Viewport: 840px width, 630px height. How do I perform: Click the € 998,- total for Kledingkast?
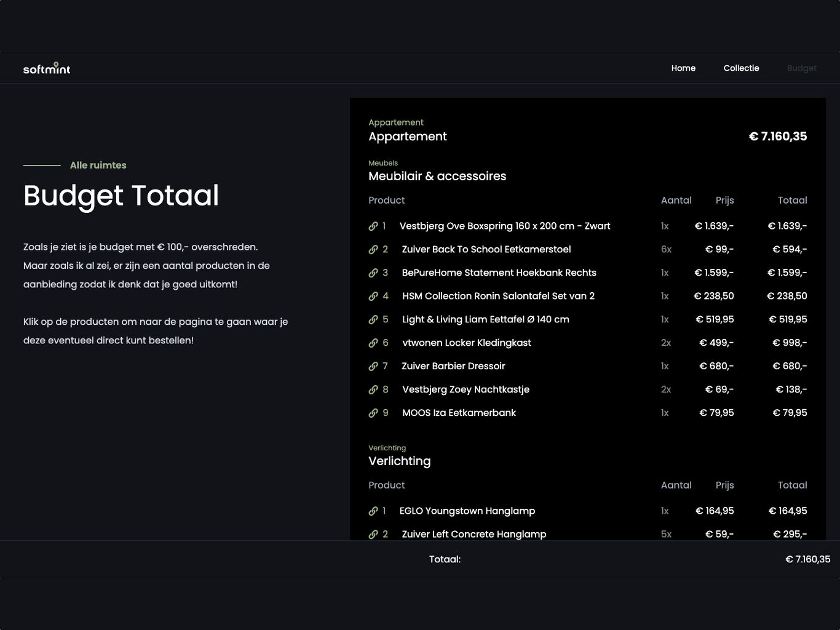(790, 343)
